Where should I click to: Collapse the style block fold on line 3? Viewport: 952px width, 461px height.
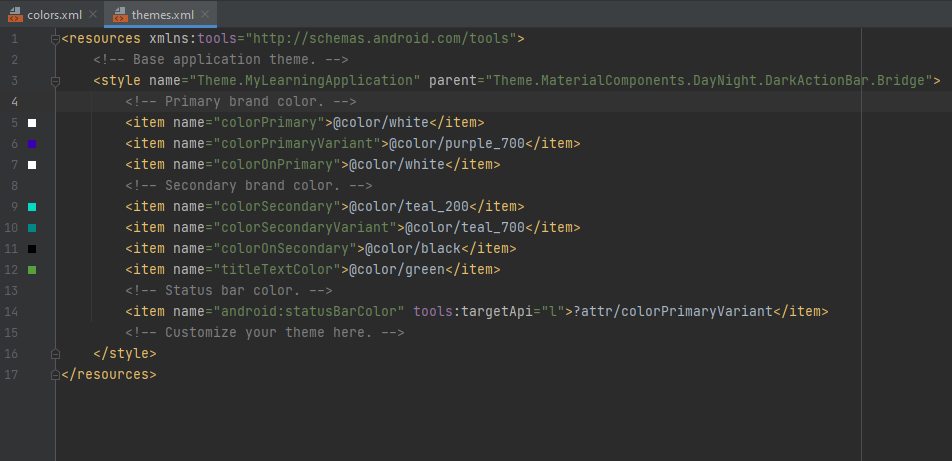tap(55, 81)
